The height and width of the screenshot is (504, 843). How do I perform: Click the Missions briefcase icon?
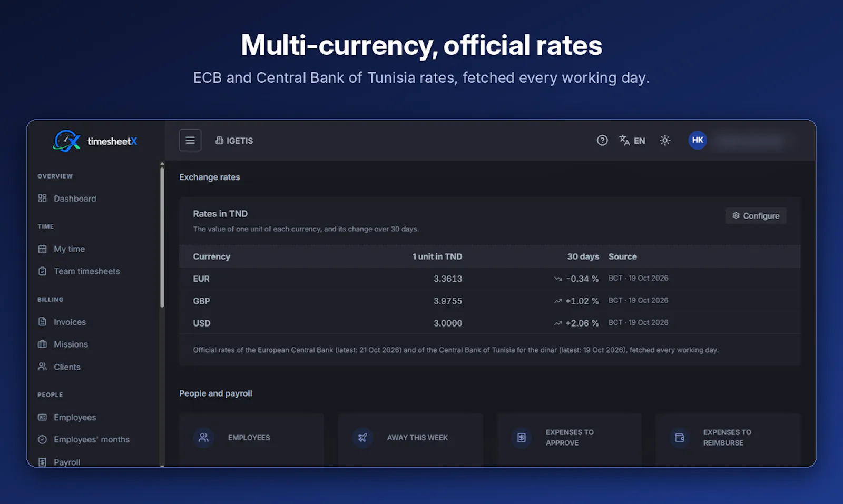click(42, 344)
